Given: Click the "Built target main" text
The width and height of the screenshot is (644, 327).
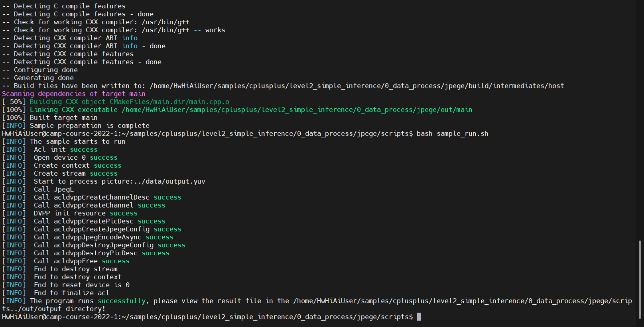Looking at the screenshot, I should (63, 117).
